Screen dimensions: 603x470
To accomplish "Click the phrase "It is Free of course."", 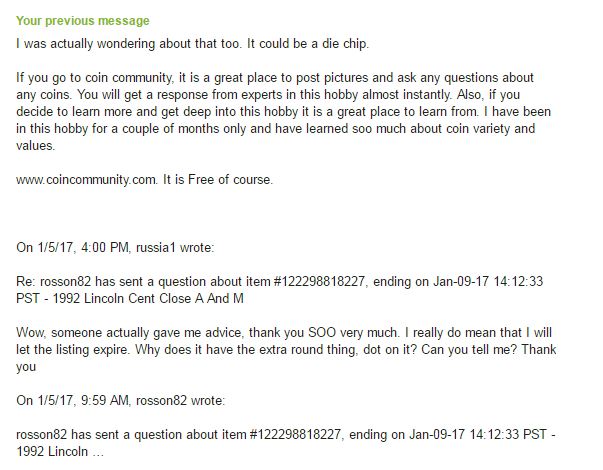I will click(218, 180).
